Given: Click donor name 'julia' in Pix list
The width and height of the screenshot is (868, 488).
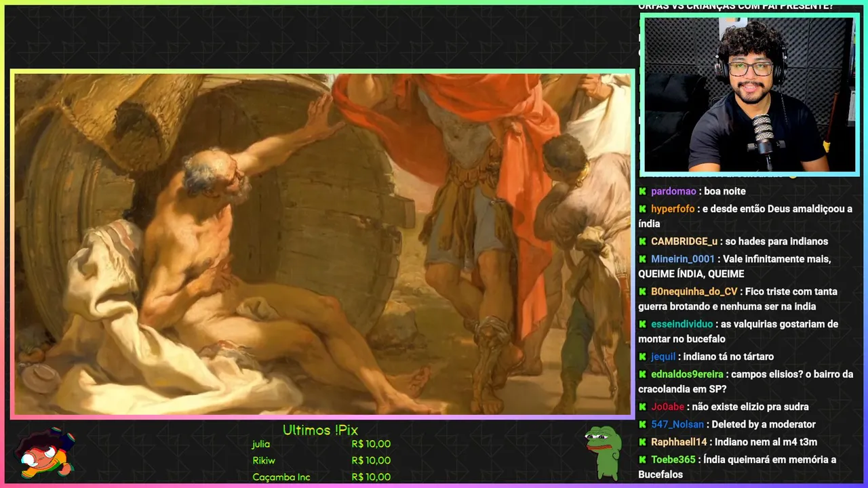Looking at the screenshot, I should click(x=261, y=445).
